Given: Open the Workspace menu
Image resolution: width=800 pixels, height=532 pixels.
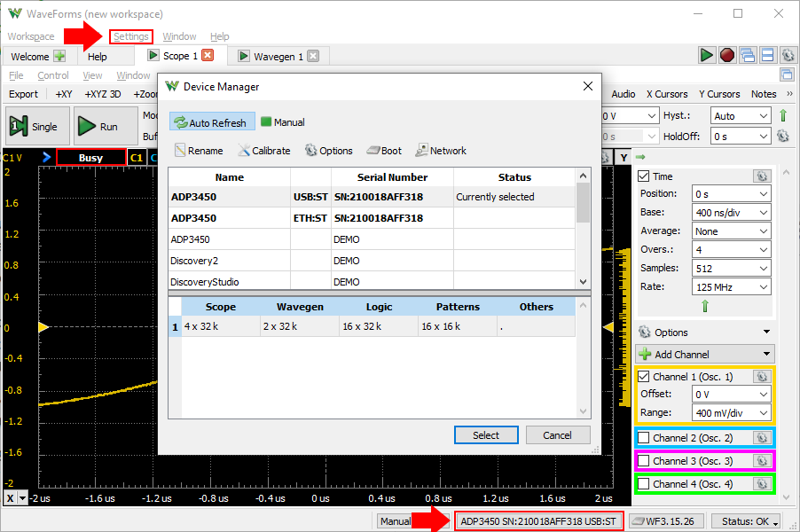Looking at the screenshot, I should click(x=31, y=36).
